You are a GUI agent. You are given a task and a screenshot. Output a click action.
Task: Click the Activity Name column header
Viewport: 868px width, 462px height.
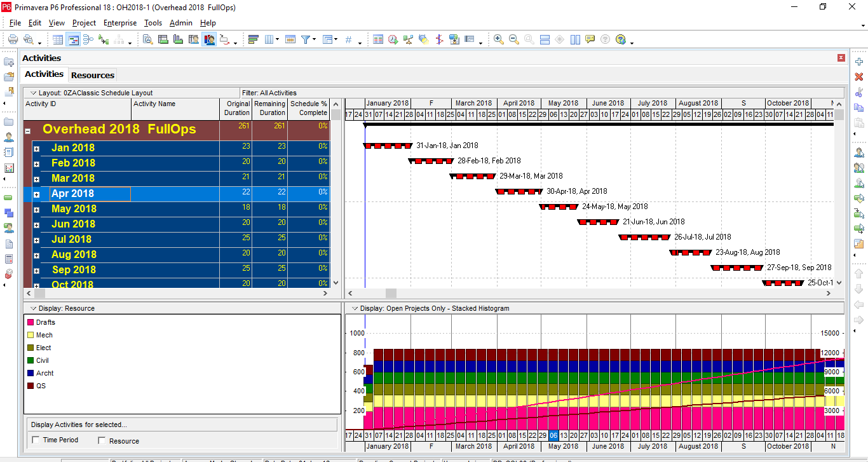(x=175, y=109)
